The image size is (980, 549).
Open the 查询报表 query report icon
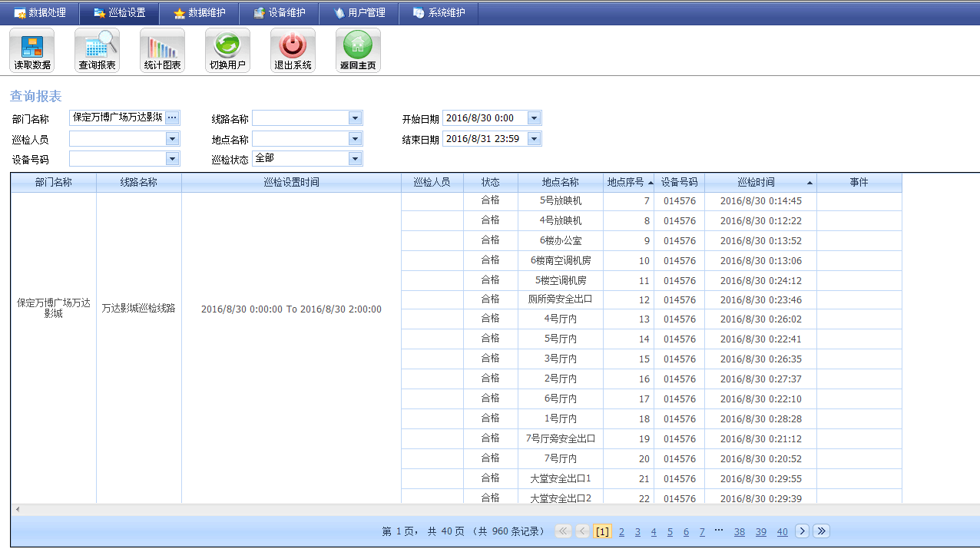[97, 50]
